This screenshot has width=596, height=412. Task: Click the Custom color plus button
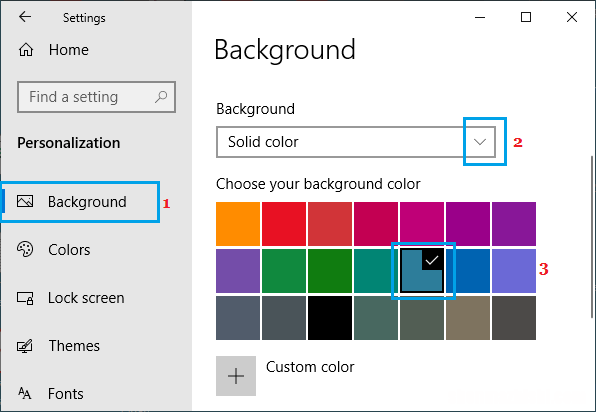[x=236, y=376]
